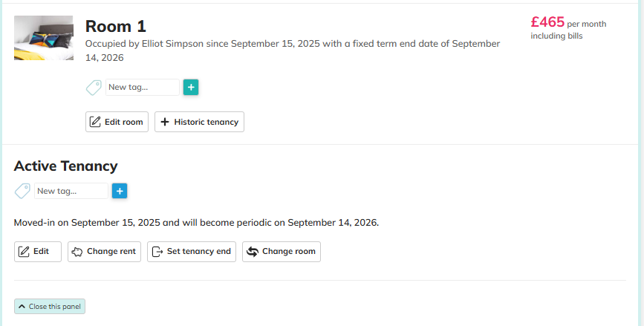Click the tag icon beside Room 1's tag field
This screenshot has height=326, width=644.
point(94,88)
